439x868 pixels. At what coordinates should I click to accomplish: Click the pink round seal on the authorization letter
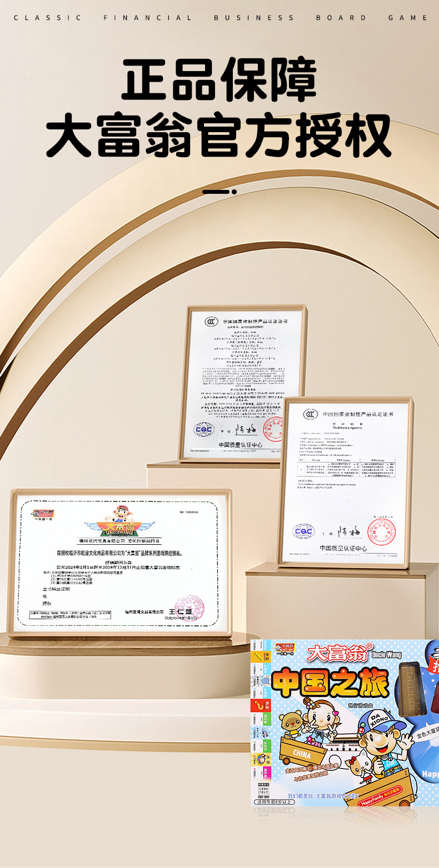tap(189, 608)
